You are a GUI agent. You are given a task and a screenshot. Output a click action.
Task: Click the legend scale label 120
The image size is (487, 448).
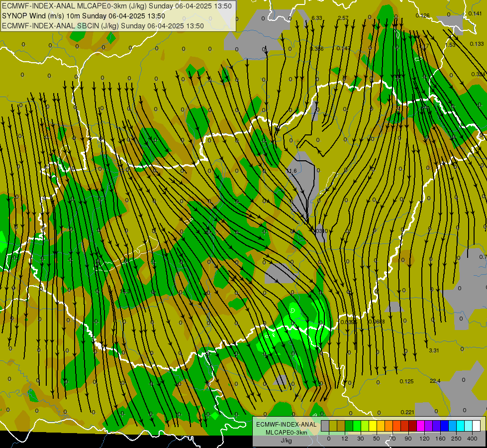pos(424,439)
